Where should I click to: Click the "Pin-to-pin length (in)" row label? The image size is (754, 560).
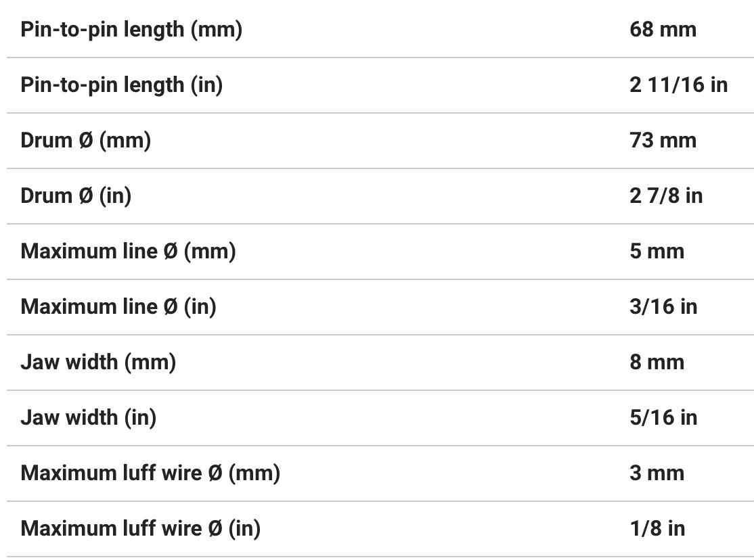pyautogui.click(x=122, y=85)
